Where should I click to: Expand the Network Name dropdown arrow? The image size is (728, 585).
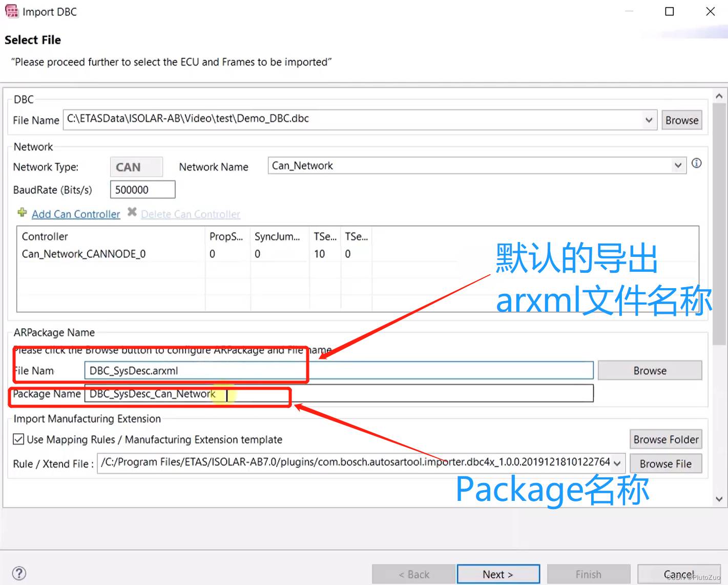(678, 166)
